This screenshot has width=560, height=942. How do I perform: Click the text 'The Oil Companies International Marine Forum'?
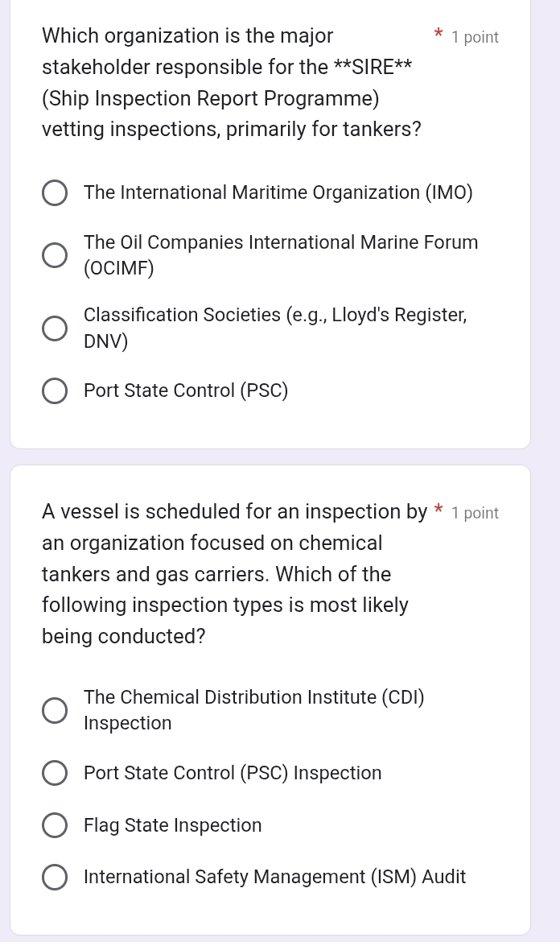pyautogui.click(x=281, y=242)
